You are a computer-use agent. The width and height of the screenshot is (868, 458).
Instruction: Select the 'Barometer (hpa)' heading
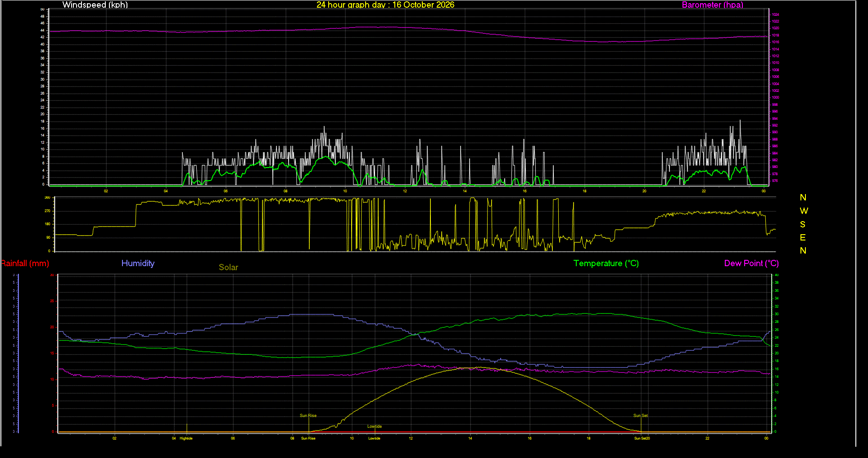[x=712, y=5]
